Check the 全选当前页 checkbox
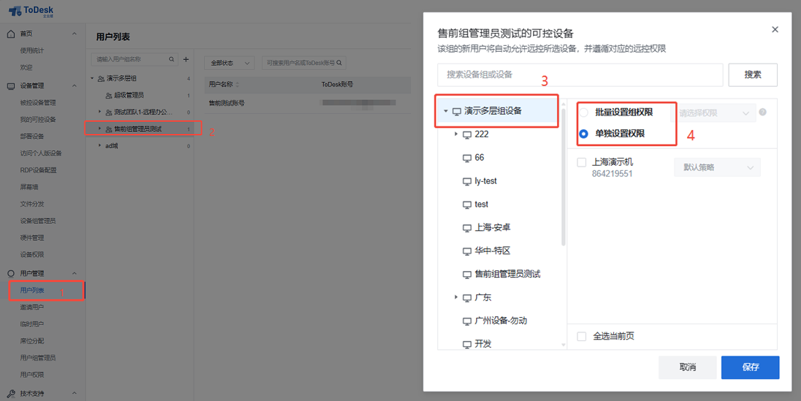The image size is (801, 401). pyautogui.click(x=581, y=336)
